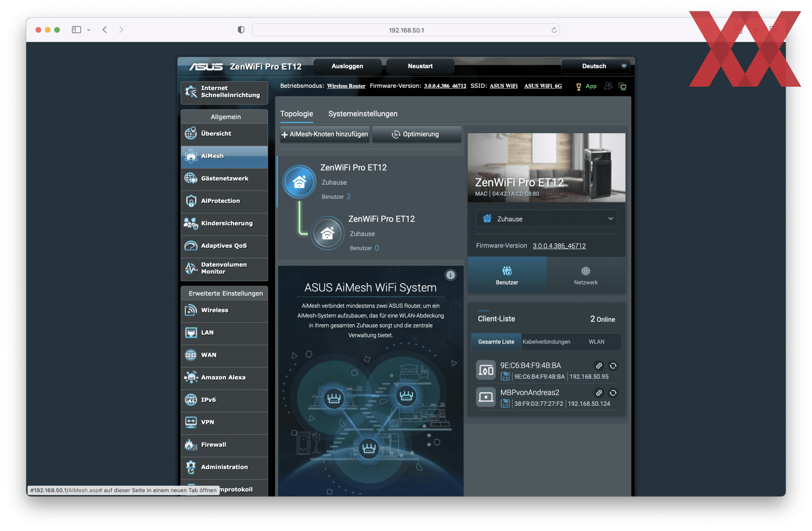812x531 pixels.
Task: Open IPv6 settings
Action: pos(224,400)
